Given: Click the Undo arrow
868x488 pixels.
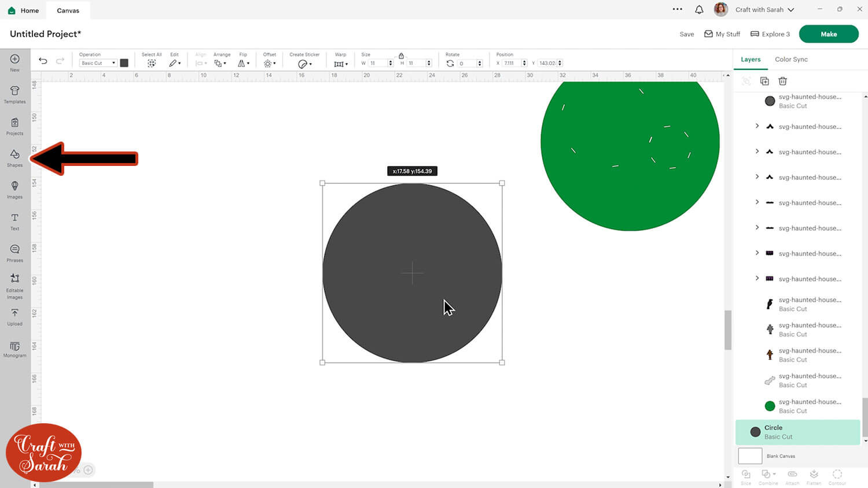Looking at the screenshot, I should click(x=43, y=61).
